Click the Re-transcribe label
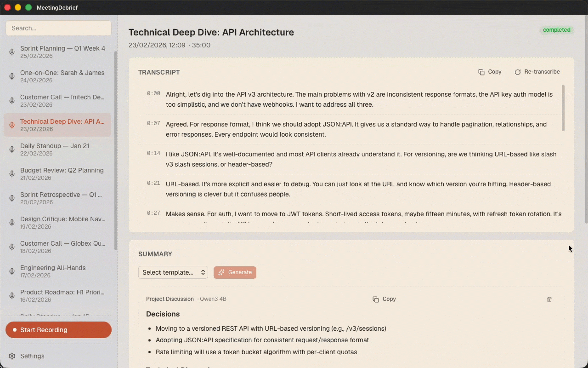Image resolution: width=588 pixels, height=368 pixels. pos(542,72)
